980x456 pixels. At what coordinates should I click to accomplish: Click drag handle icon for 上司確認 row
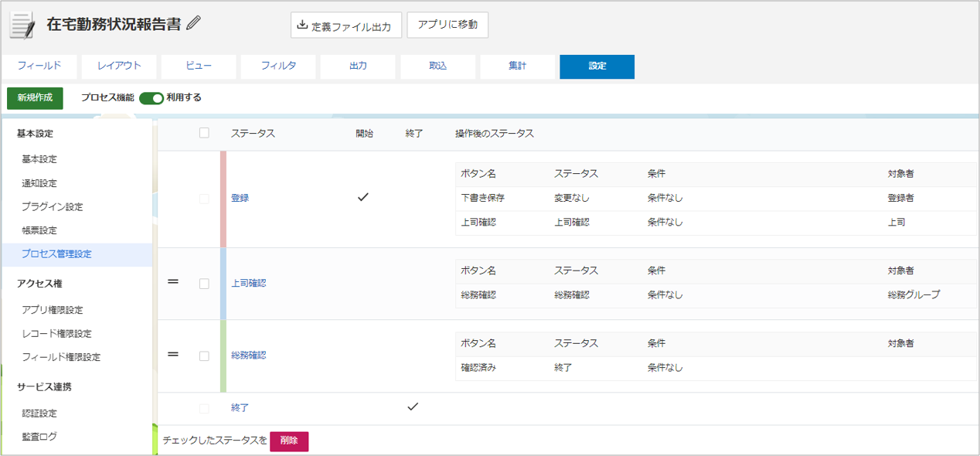tap(173, 282)
